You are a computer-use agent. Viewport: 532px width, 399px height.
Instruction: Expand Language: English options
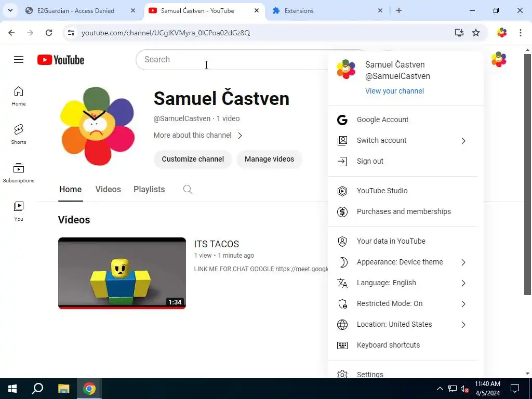click(403, 283)
